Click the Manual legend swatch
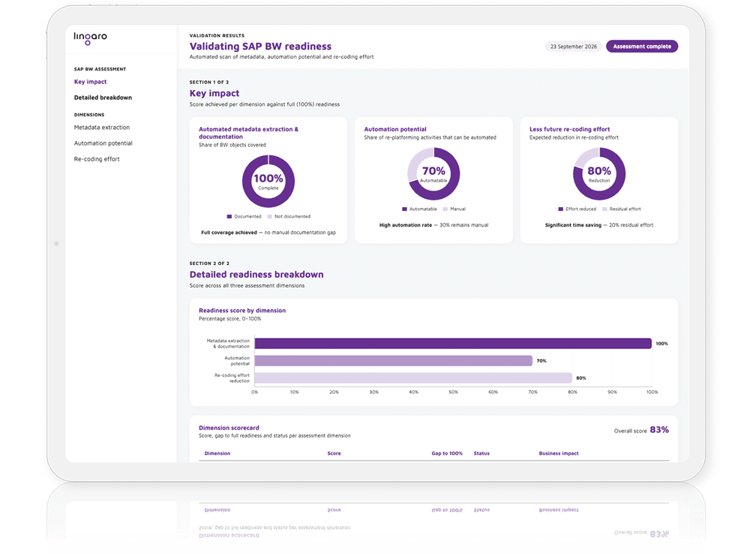 445,209
